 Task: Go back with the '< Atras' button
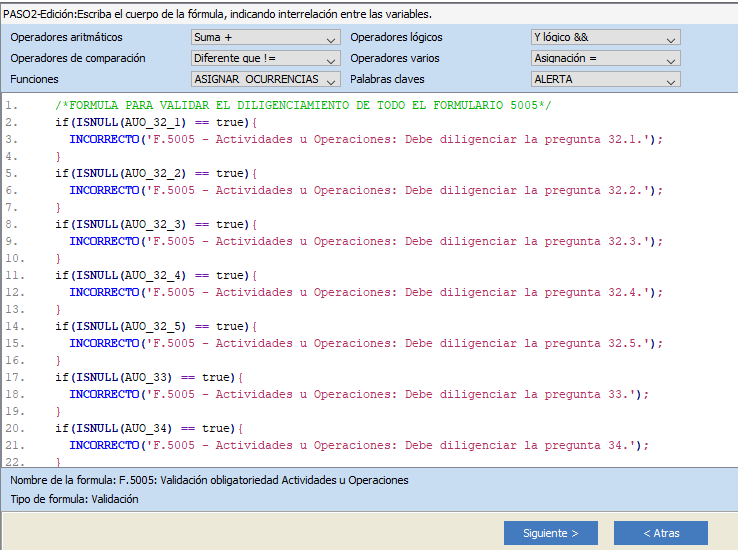pyautogui.click(x=660, y=533)
